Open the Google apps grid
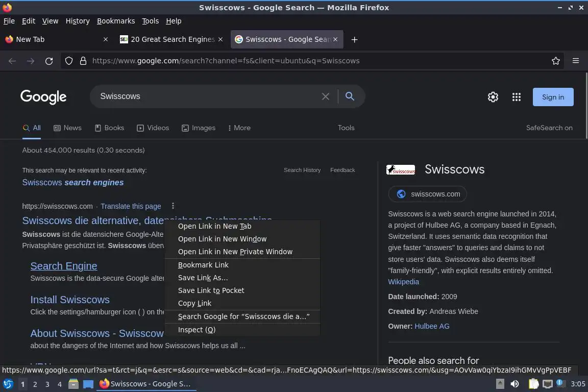588x392 pixels. click(x=517, y=97)
